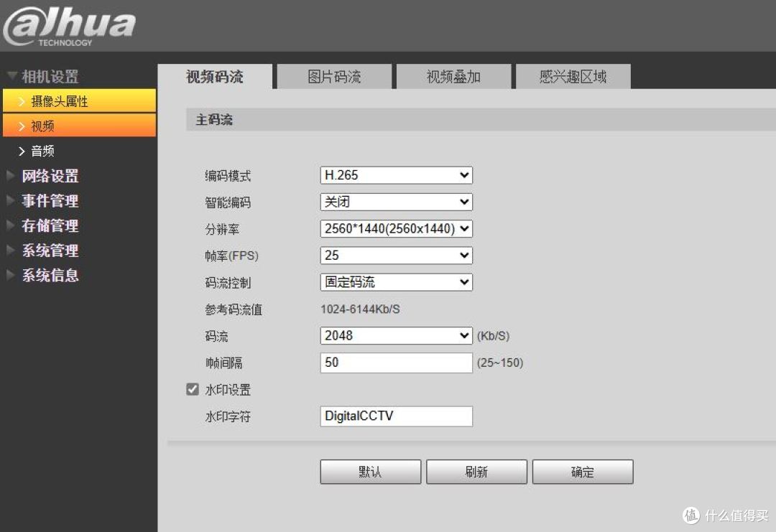
Task: Click the (25~150) range hint
Action: tap(500, 363)
